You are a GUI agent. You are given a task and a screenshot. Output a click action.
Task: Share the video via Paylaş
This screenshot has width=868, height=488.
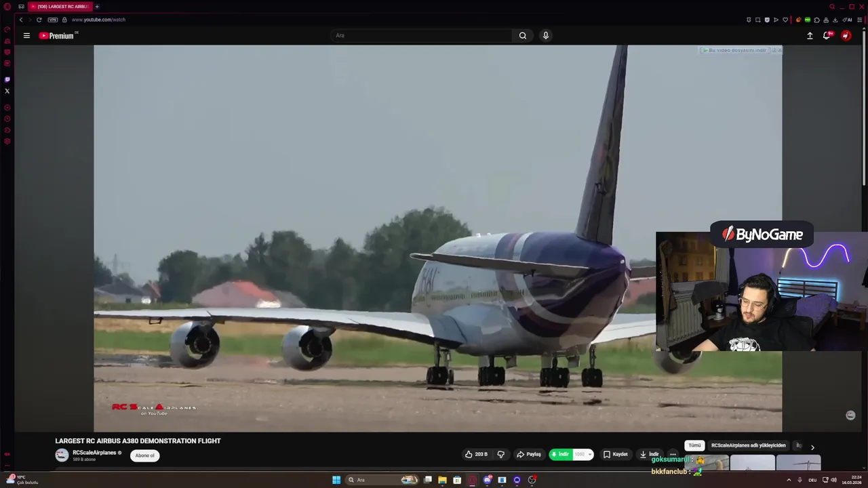[529, 454]
